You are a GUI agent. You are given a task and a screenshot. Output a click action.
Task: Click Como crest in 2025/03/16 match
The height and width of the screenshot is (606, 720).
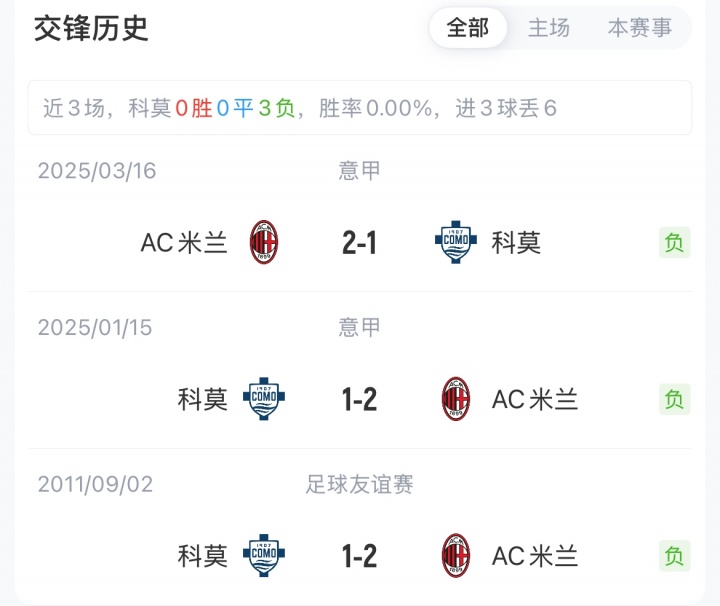pyautogui.click(x=456, y=243)
